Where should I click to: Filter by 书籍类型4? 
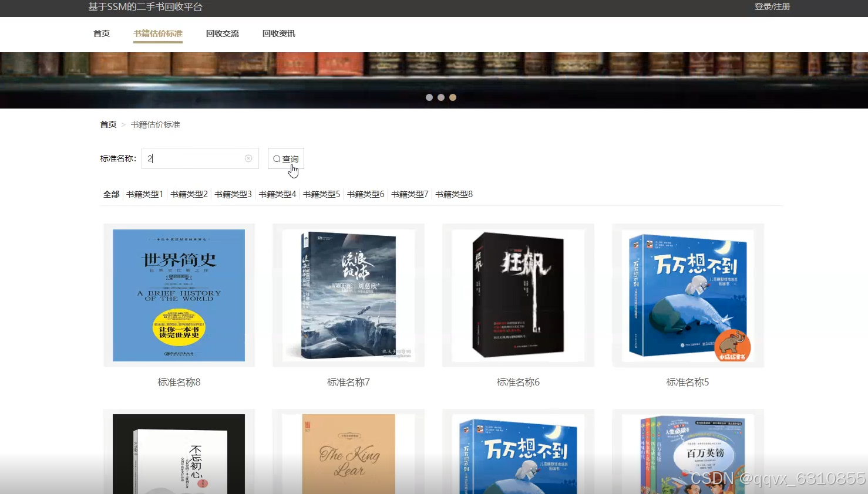(x=277, y=194)
